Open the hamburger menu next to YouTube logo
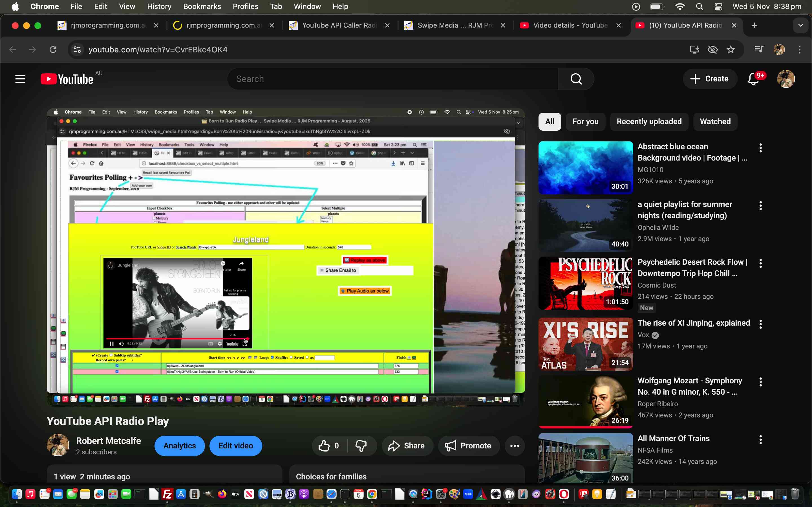The height and width of the screenshot is (507, 812). [20, 79]
